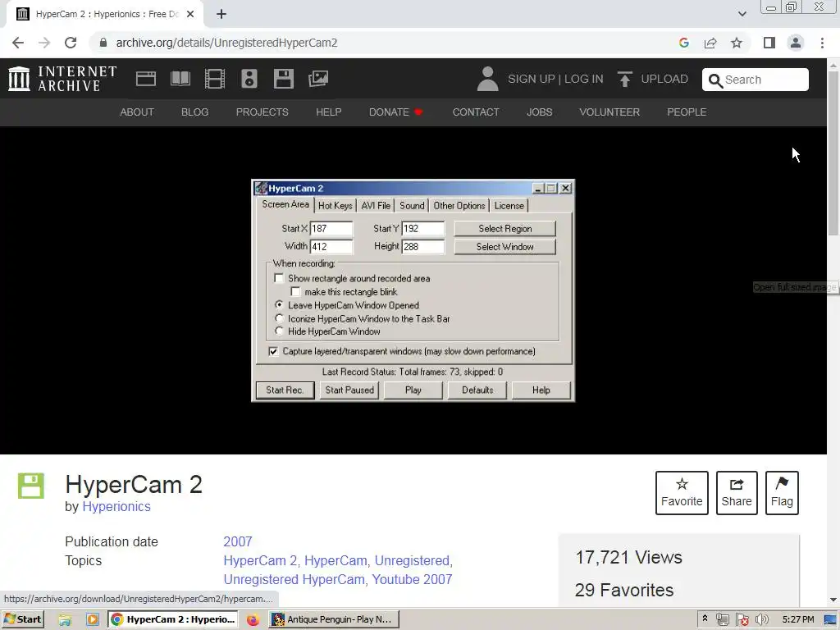
Task: Open the ABOUT menu item
Action: (x=137, y=112)
